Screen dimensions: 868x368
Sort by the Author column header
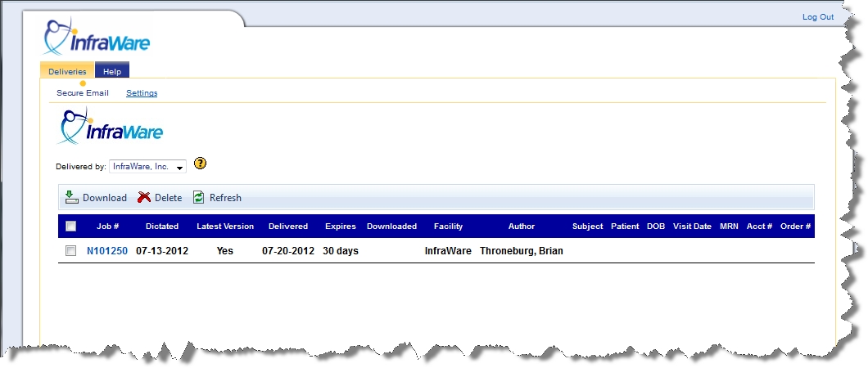point(522,226)
